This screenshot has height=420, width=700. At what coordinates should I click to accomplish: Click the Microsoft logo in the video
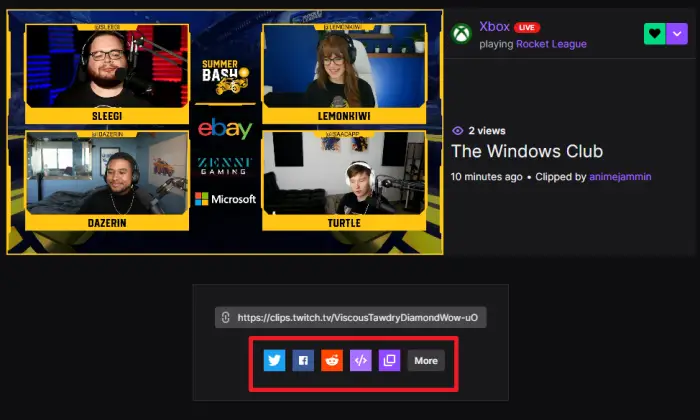225,199
